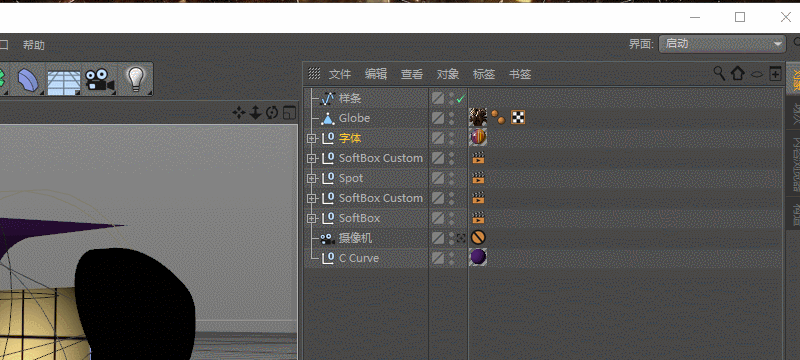
Task: Toggle the layer square for 字体
Action: pyautogui.click(x=438, y=138)
